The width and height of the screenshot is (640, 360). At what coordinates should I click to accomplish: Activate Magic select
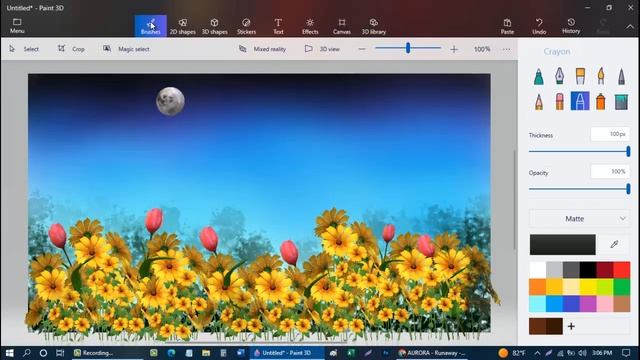[126, 49]
